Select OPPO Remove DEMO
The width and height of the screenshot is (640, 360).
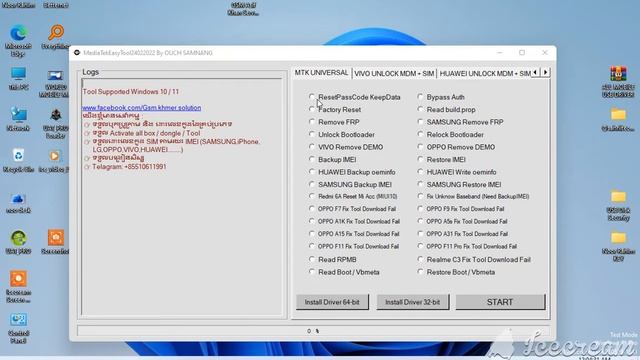point(420,147)
